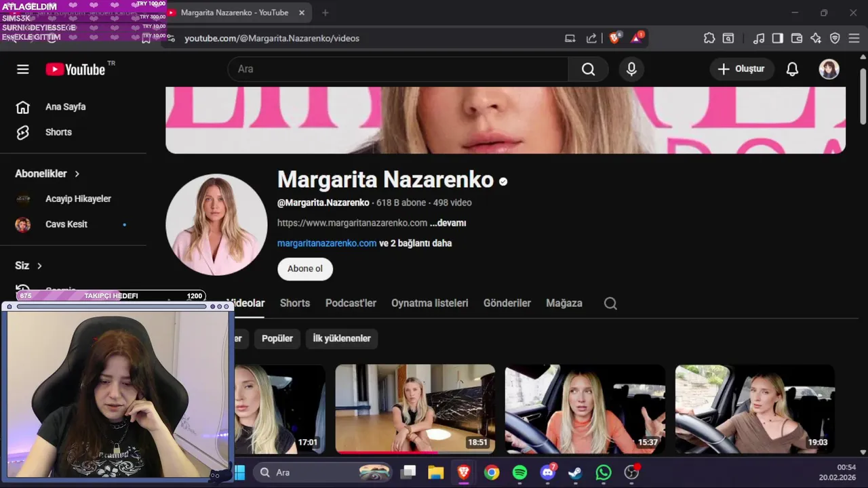Open video thumbnail with 15:37 duration
This screenshot has width=868, height=488.
pos(585,409)
